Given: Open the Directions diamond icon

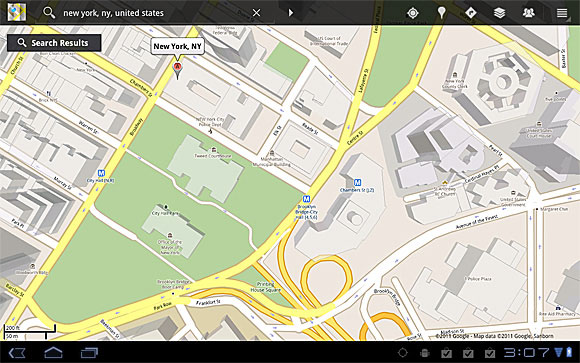Looking at the screenshot, I should click(470, 13).
